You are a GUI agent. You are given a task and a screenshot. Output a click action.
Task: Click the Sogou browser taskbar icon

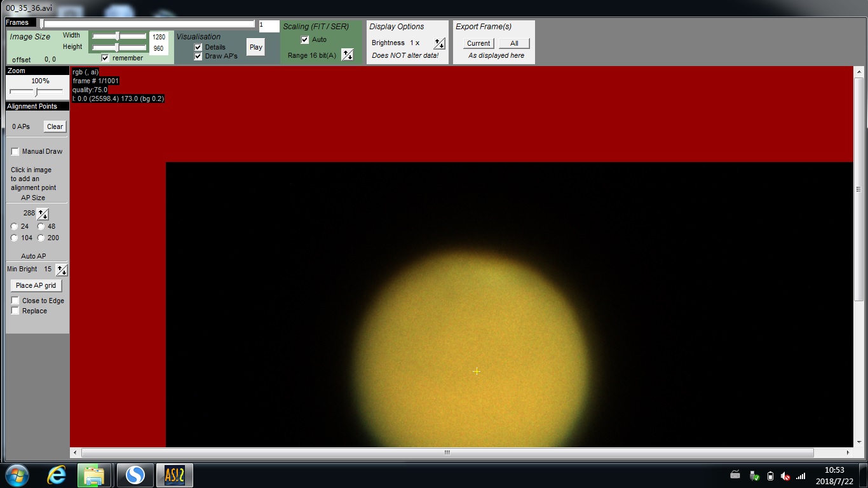click(135, 475)
